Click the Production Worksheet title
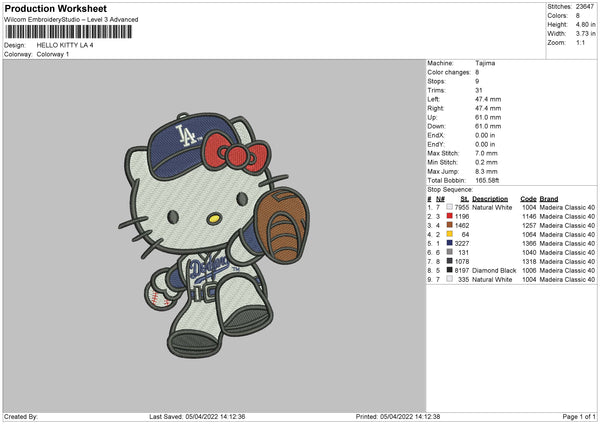 coord(55,8)
